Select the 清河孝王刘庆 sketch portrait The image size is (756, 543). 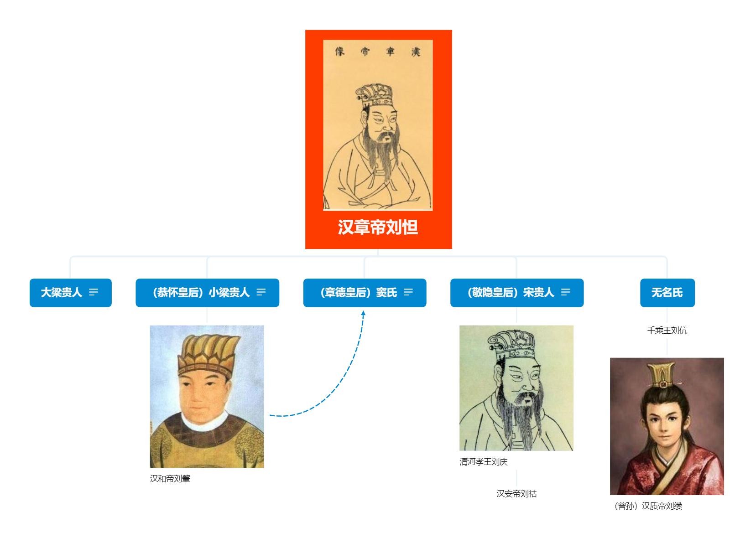516,388
